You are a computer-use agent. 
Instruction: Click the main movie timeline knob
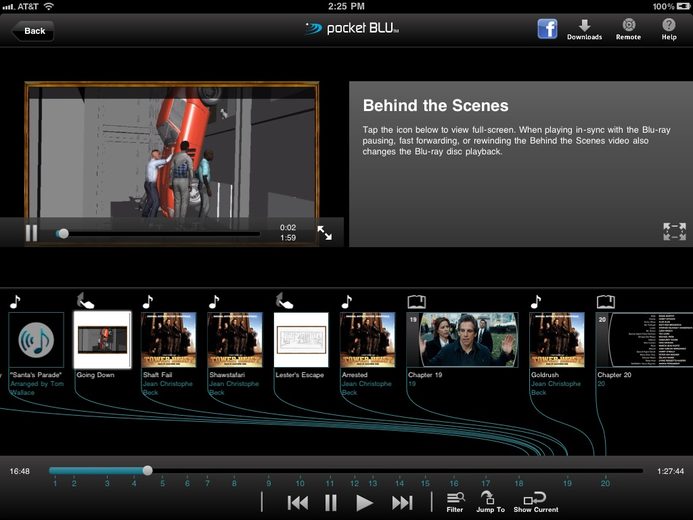coord(148,471)
